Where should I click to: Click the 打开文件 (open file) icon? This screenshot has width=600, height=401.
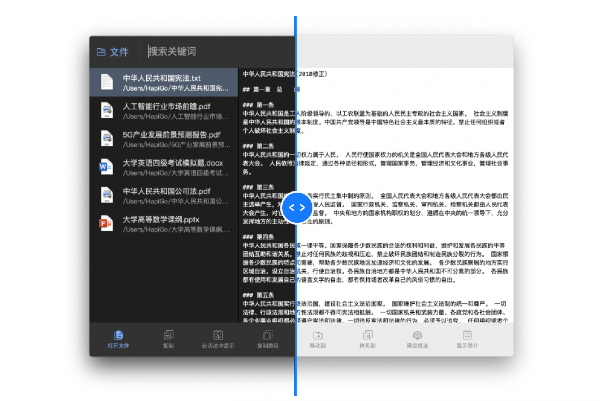(x=118, y=335)
